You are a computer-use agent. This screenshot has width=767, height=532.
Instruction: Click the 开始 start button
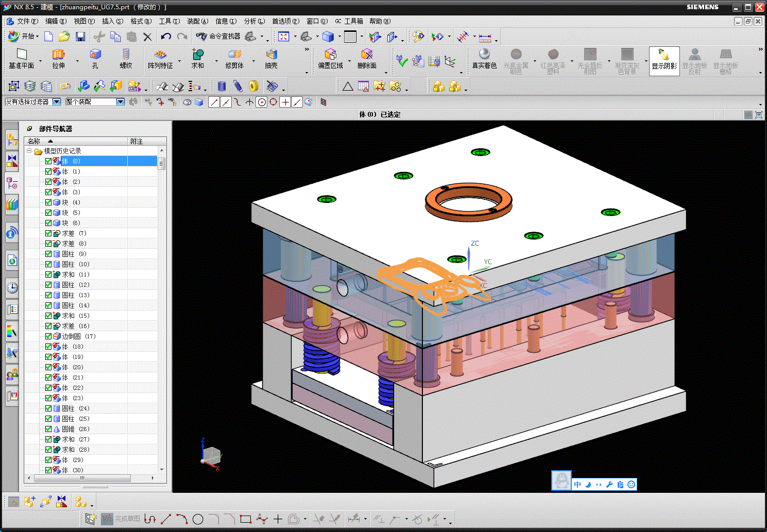(24, 36)
